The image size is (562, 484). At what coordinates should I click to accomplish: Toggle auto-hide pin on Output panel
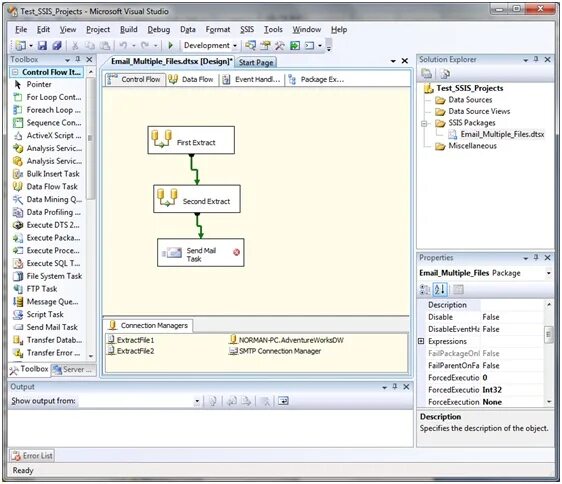[395, 387]
